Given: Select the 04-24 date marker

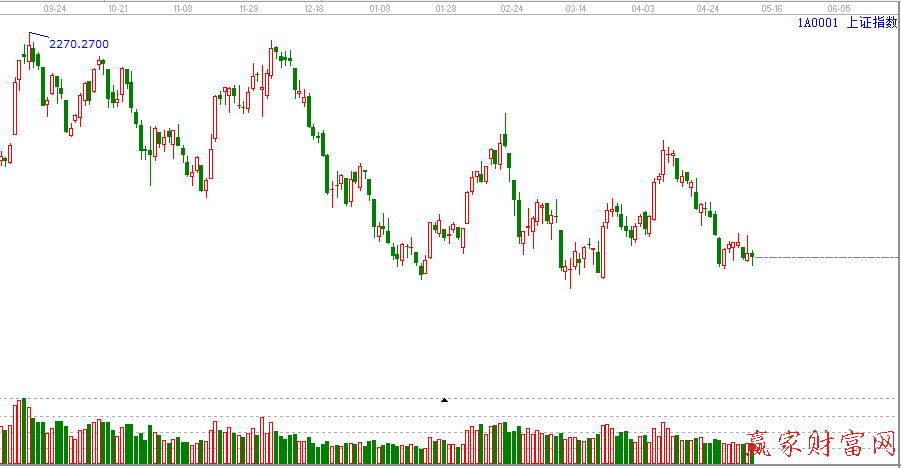Looking at the screenshot, I should (x=708, y=7).
